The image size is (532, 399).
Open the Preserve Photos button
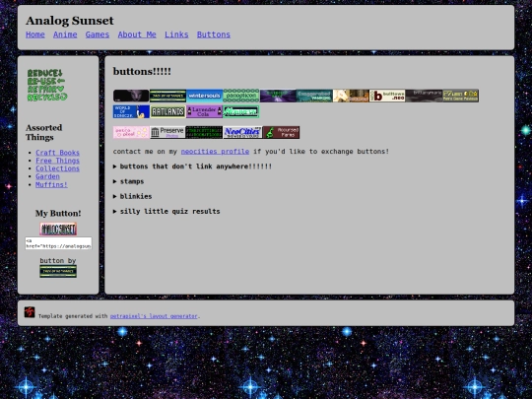click(x=167, y=132)
